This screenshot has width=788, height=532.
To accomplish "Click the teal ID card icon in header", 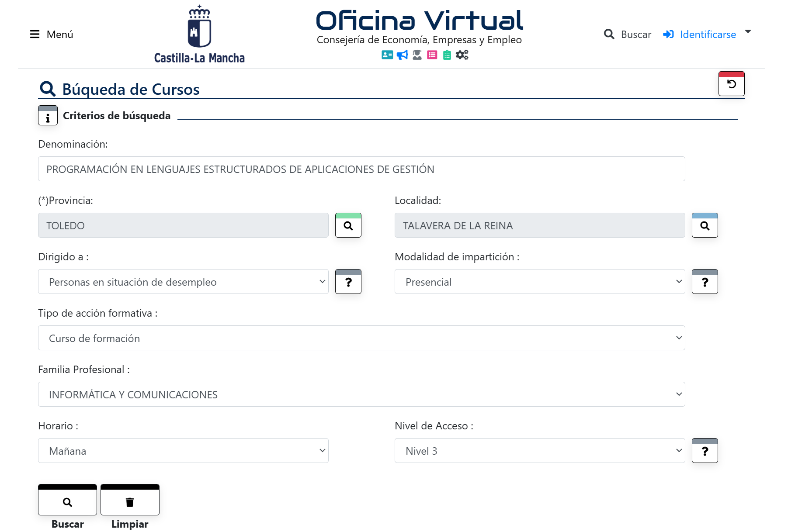I will [x=387, y=55].
